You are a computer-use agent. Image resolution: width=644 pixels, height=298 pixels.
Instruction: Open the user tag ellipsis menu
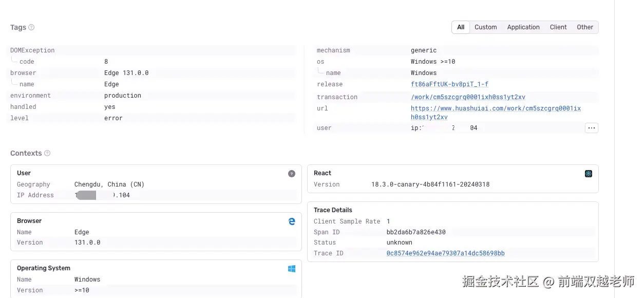click(592, 128)
